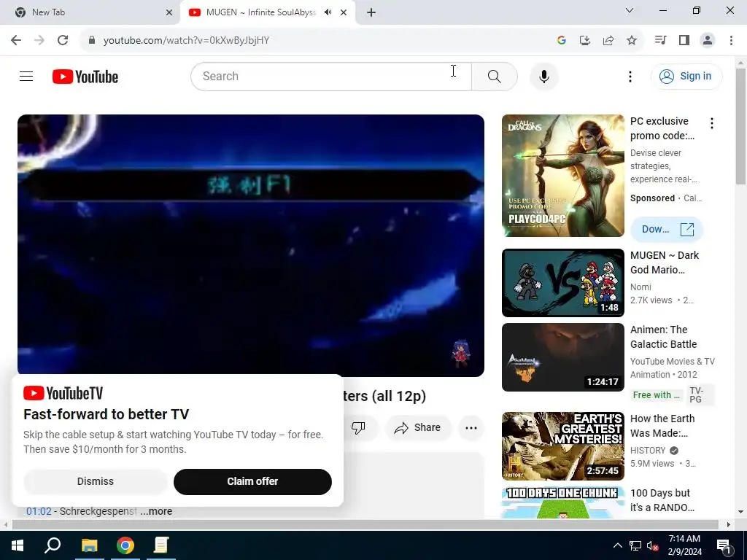View site security lock info
This screenshot has width=747, height=560.
[x=91, y=40]
